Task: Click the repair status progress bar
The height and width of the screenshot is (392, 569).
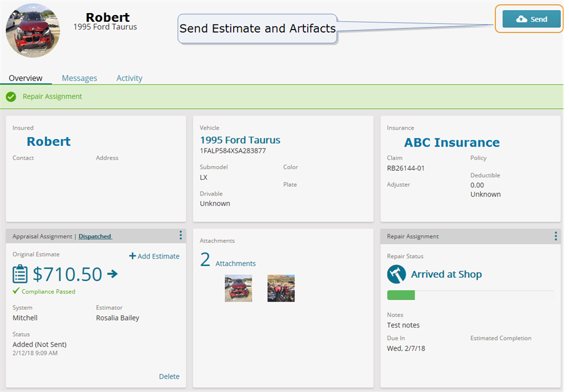Action: coord(470,295)
